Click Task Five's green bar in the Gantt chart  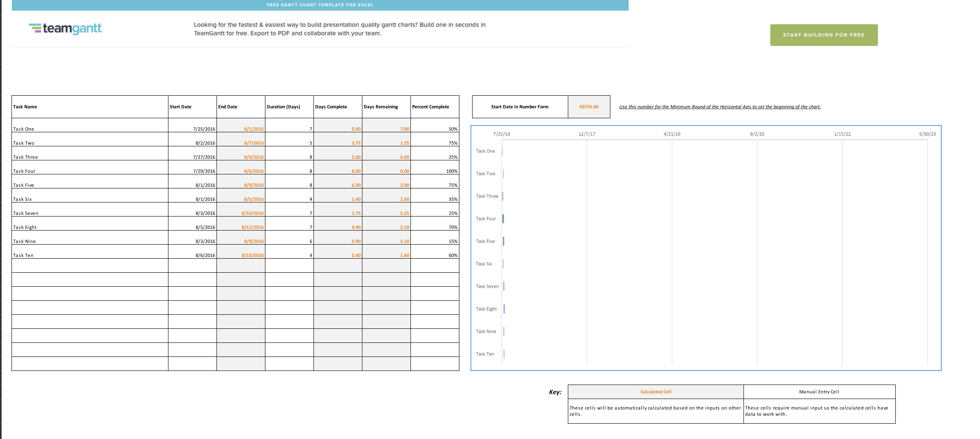coord(504,241)
